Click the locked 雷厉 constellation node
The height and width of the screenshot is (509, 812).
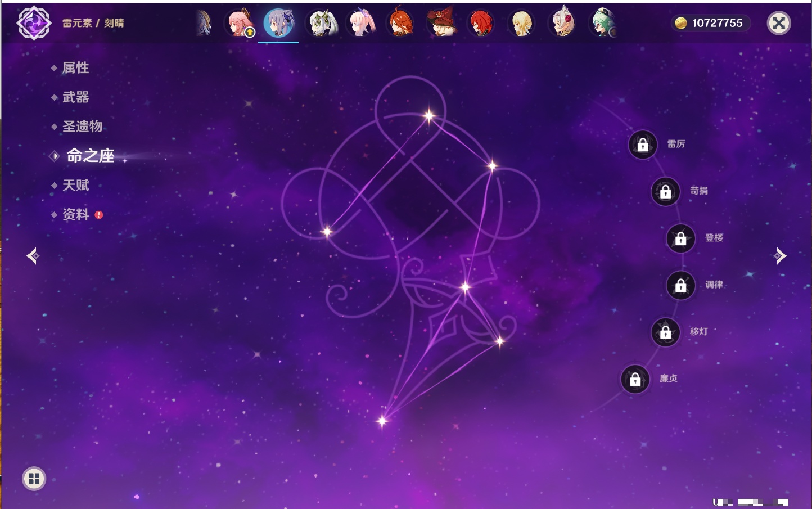click(643, 145)
